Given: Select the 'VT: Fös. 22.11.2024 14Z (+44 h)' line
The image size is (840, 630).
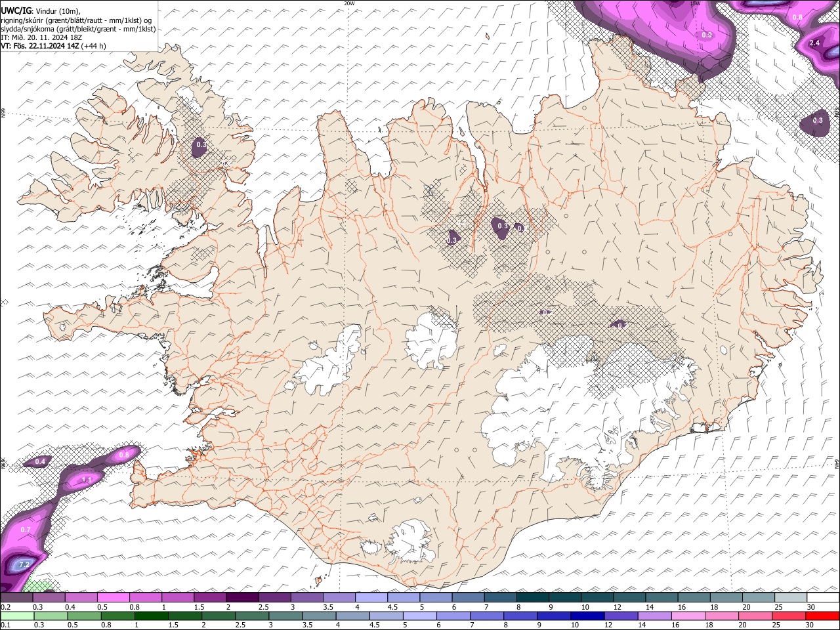Looking at the screenshot, I should point(53,46).
